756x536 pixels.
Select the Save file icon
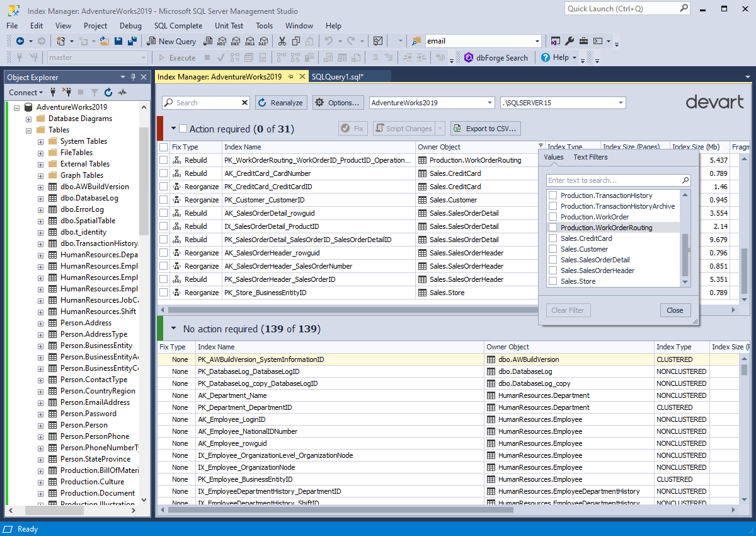(x=119, y=40)
